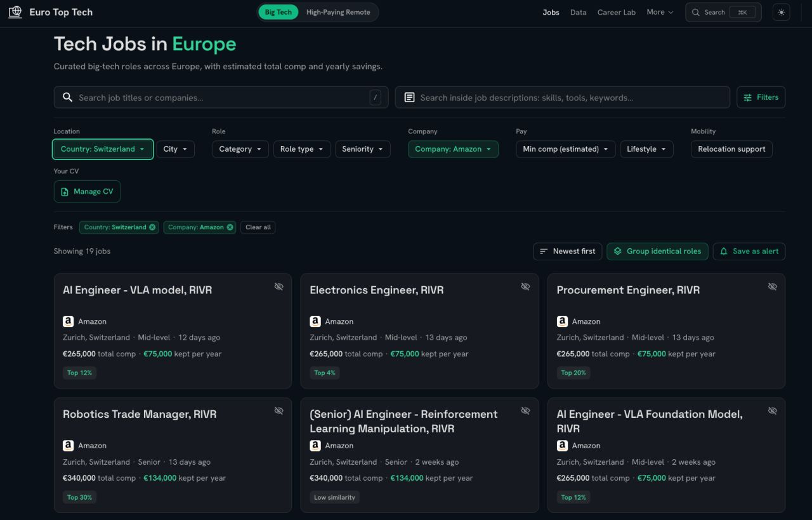Open the Role type dropdown
812x520 pixels.
[x=302, y=149]
